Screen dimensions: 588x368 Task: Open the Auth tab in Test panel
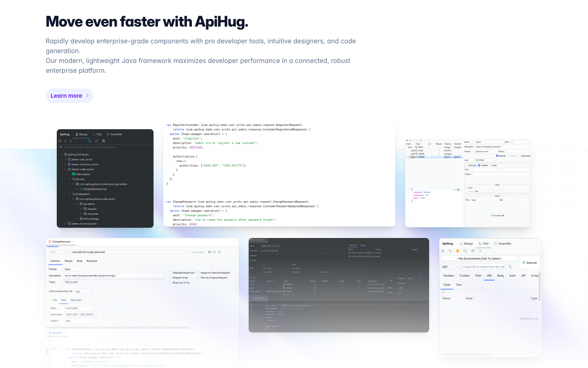[512, 276]
